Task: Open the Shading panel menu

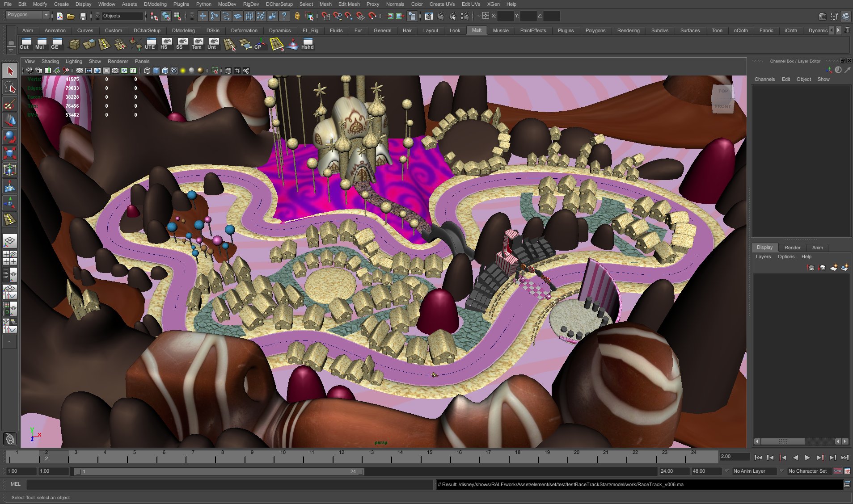Action: (x=50, y=61)
